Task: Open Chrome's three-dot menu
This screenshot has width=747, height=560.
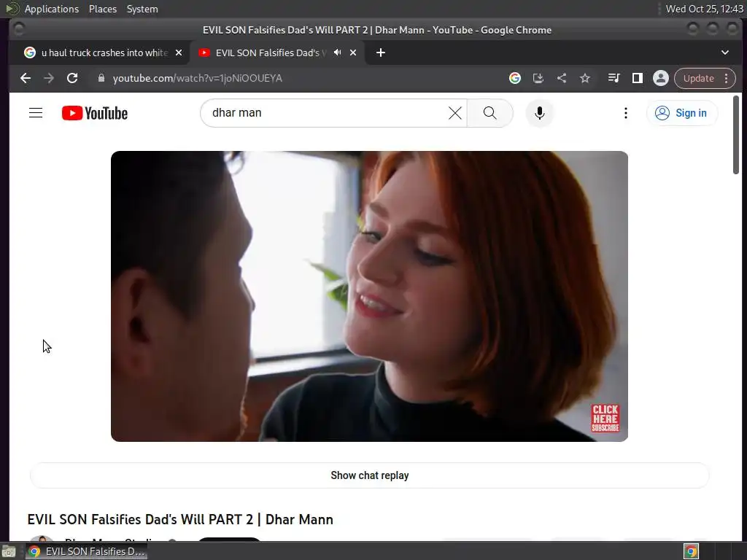Action: click(x=727, y=78)
